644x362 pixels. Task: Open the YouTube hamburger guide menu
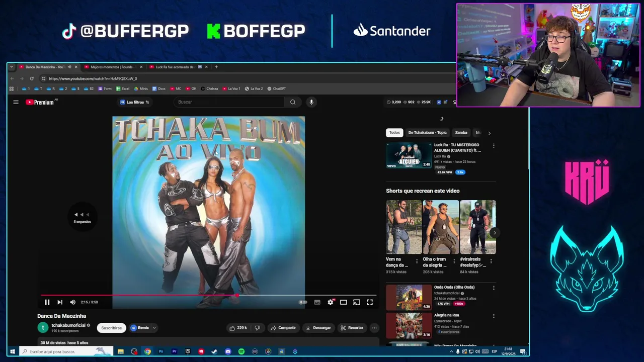[x=16, y=102]
